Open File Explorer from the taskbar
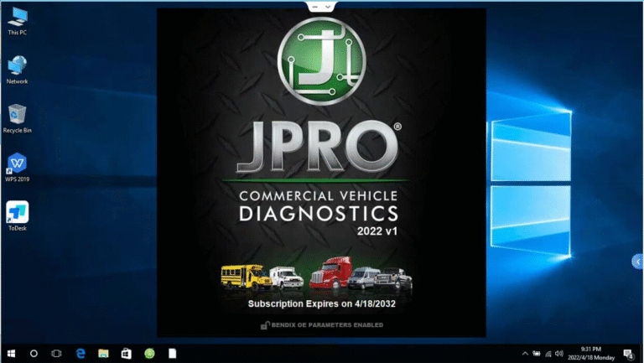Screen dimensions: 644x363 click(103, 354)
